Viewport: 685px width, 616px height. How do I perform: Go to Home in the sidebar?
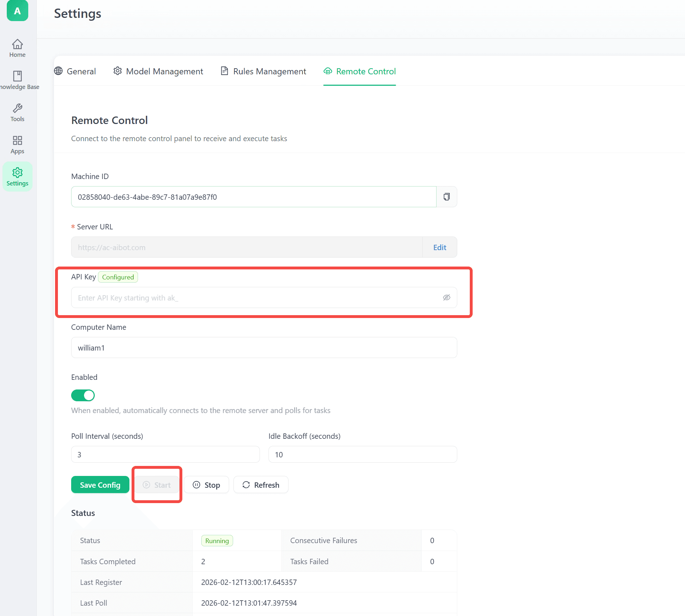[17, 48]
